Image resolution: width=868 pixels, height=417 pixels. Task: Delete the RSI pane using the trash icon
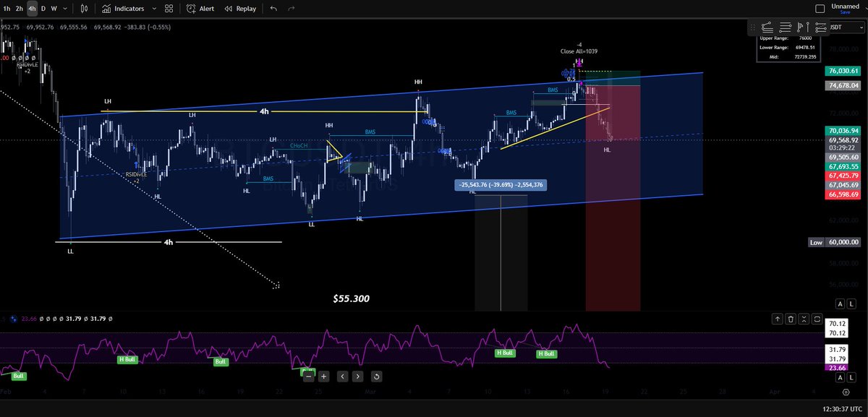click(791, 319)
